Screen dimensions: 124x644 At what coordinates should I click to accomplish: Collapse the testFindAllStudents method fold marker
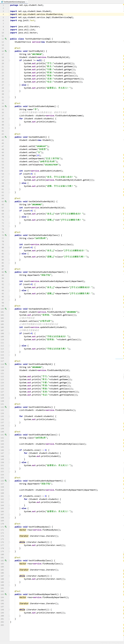[x=9, y=407]
